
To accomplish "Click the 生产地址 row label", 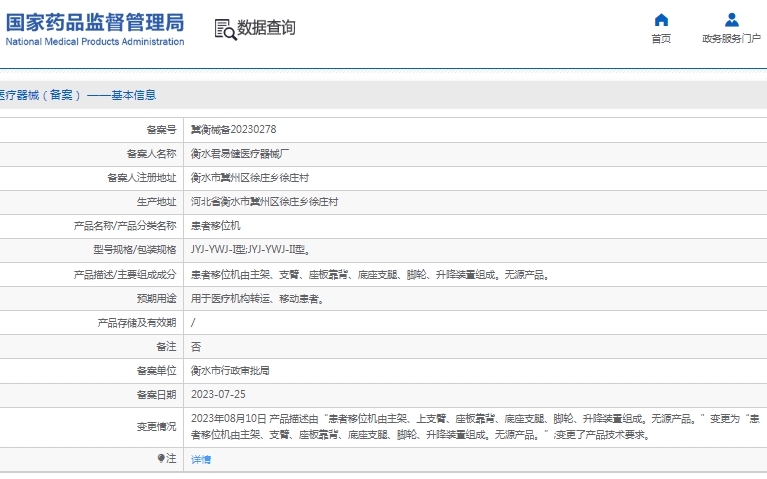I will [x=157, y=202].
